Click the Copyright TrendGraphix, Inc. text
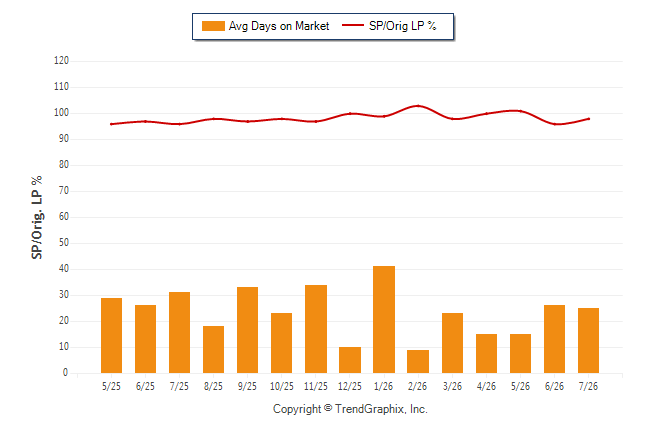Screen dimensions: 646x434 pos(350,409)
